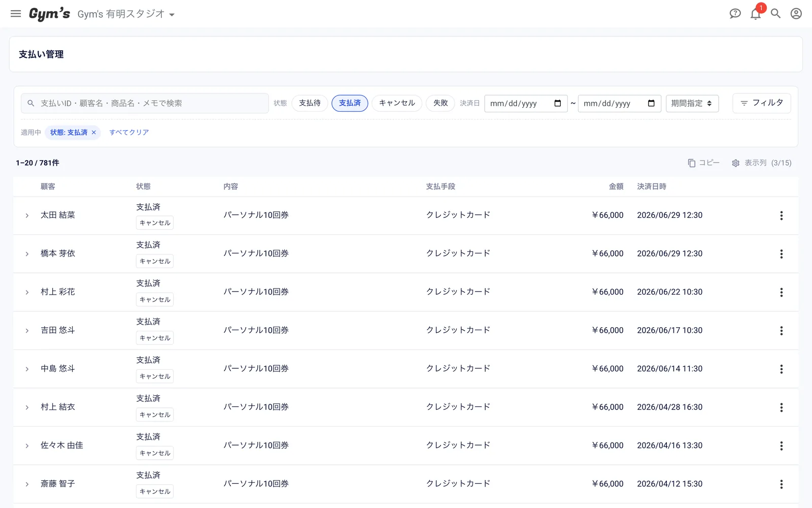812x508 pixels.
Task: Open row actions menu for 村上 結衣
Action: [781, 407]
